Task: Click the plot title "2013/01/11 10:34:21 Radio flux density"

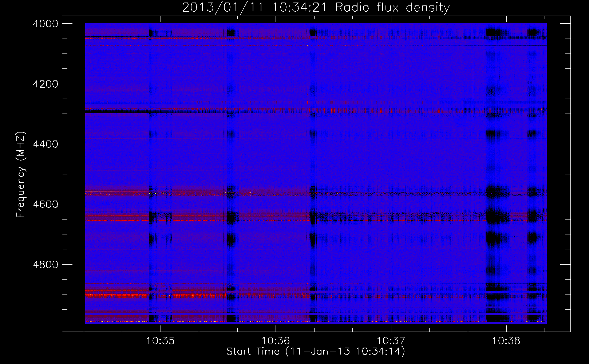Action: (316, 7)
